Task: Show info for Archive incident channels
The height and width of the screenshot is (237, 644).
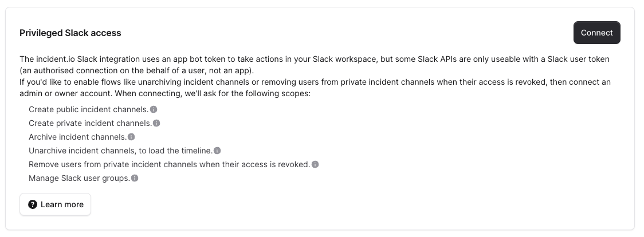Action: pyautogui.click(x=131, y=137)
